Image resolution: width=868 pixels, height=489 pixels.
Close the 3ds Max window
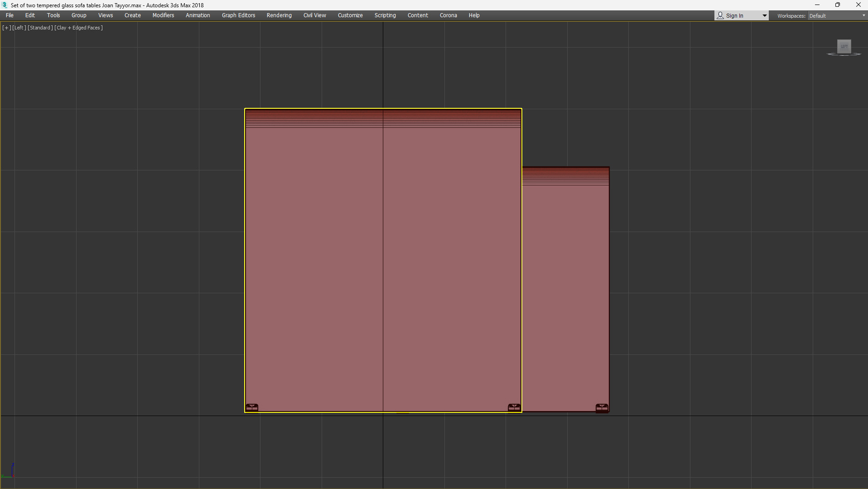click(858, 5)
